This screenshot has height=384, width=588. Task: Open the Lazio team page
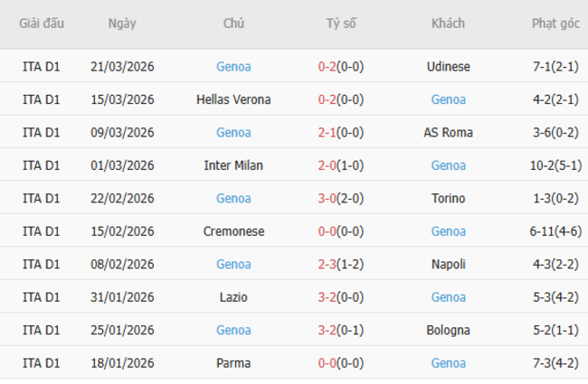(x=233, y=297)
